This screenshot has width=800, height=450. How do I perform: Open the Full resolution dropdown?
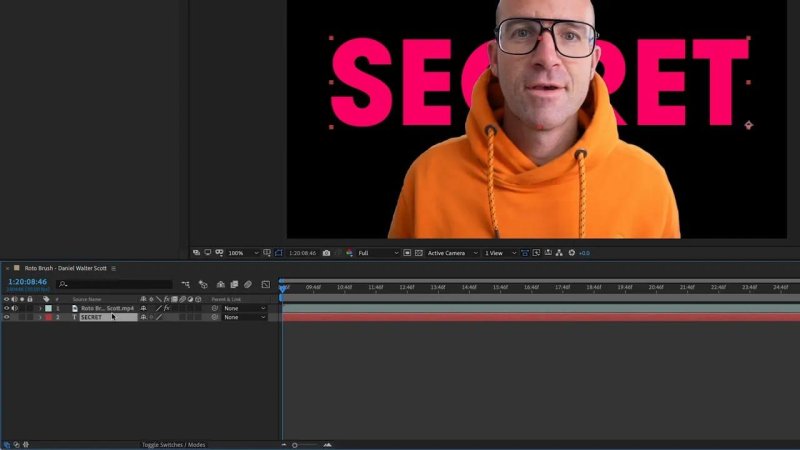pyautogui.click(x=378, y=253)
